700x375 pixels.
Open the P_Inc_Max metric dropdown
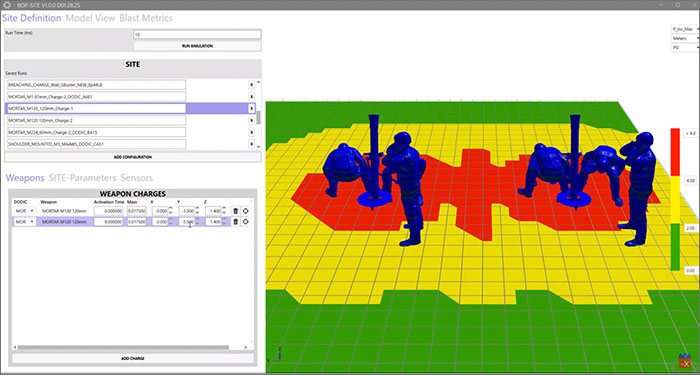point(685,29)
